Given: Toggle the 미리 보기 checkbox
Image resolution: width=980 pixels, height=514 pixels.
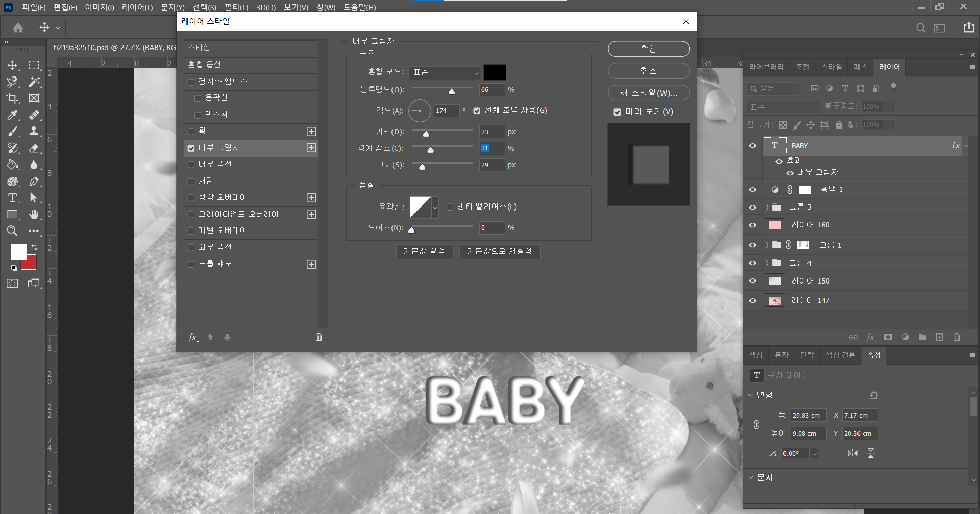Looking at the screenshot, I should pos(617,112).
